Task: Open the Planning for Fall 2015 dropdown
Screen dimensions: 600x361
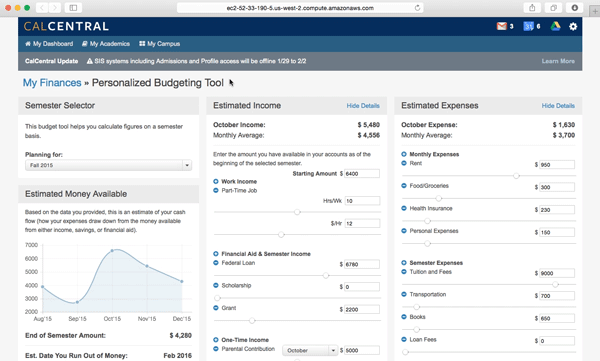Action: coord(108,165)
